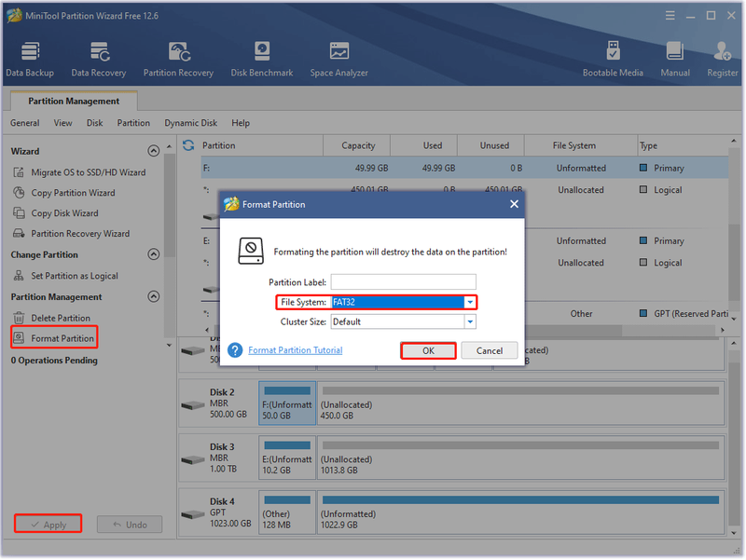The height and width of the screenshot is (560, 746).
Task: Refresh the partition list
Action: point(188,145)
